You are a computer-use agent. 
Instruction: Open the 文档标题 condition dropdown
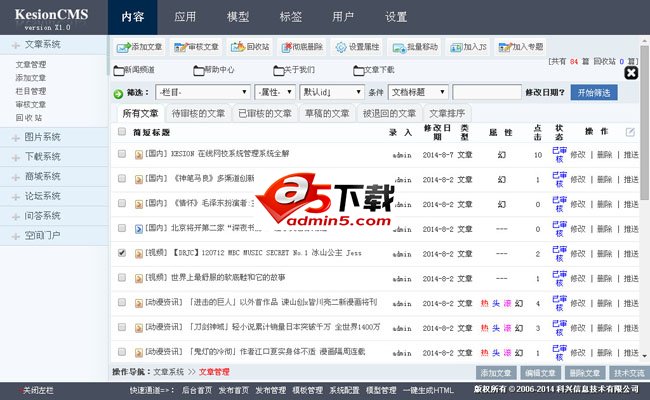coord(418,92)
